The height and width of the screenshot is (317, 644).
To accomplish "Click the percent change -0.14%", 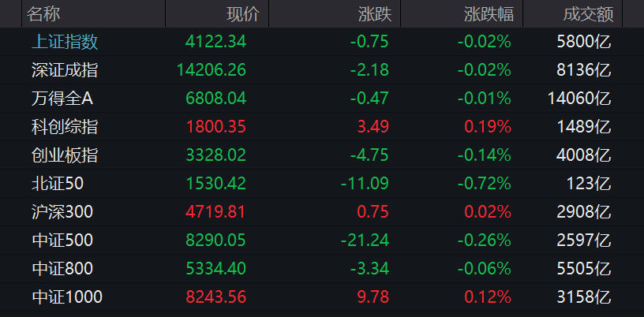I will (x=485, y=155).
